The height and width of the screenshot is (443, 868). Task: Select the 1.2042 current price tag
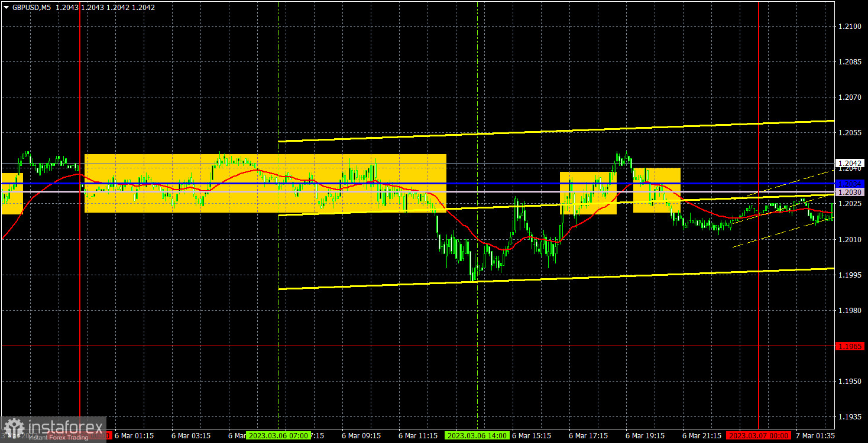[x=850, y=164]
